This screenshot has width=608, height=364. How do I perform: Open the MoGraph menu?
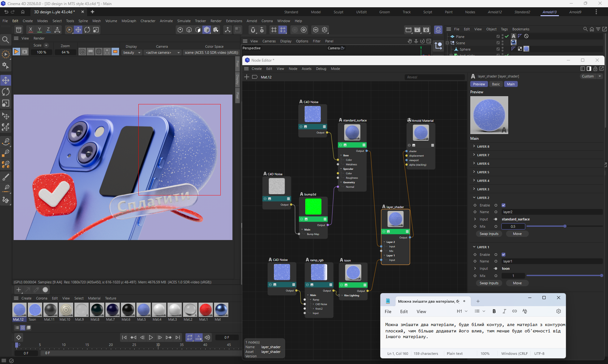[129, 21]
